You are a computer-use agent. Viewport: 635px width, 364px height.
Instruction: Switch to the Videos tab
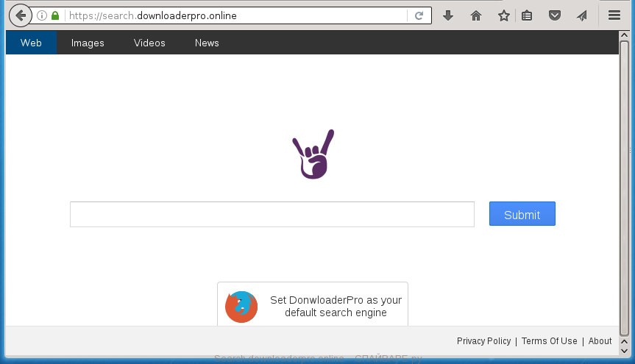coord(149,43)
